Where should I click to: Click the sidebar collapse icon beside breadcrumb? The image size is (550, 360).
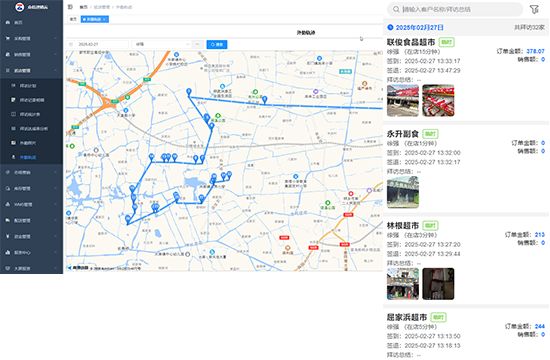(70, 7)
